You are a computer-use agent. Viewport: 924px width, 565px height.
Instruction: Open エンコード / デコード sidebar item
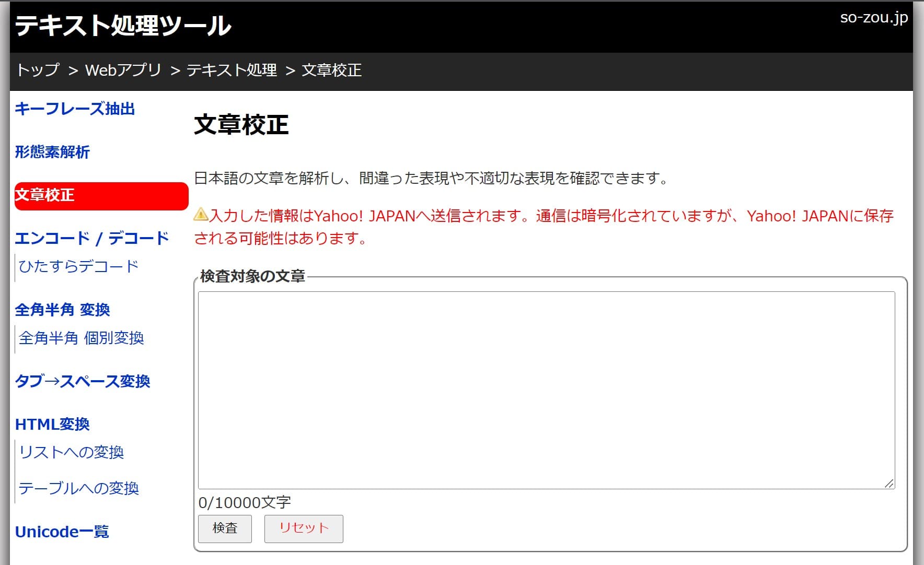[x=92, y=239]
